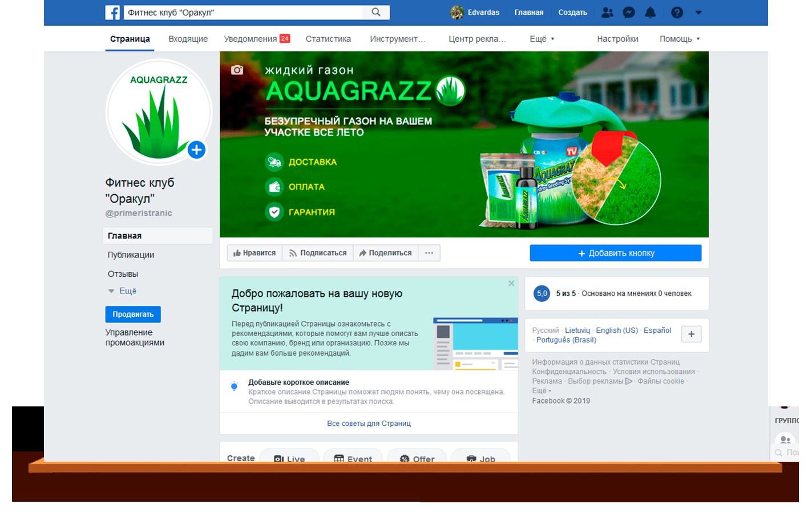
Task: Open Конфиденциальность footer link
Action: click(569, 372)
